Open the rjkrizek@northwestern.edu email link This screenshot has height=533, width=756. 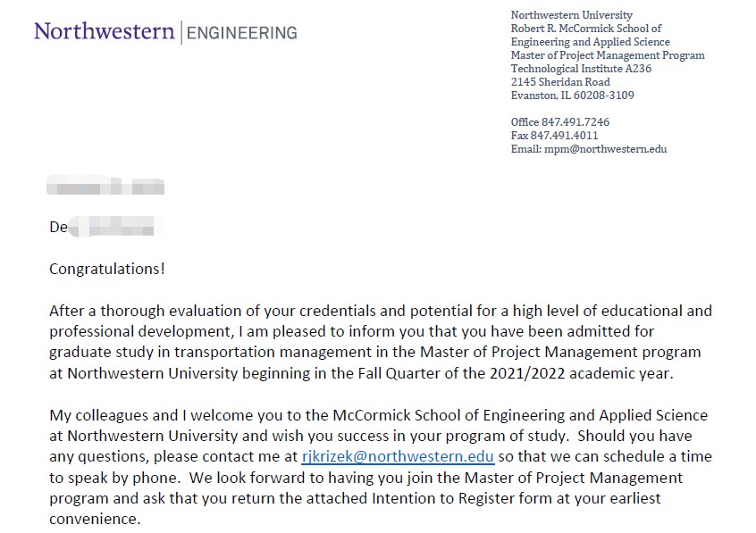(x=398, y=456)
